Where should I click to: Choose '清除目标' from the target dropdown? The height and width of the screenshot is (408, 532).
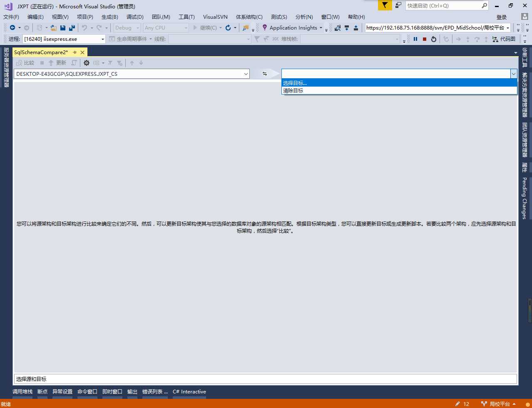399,90
